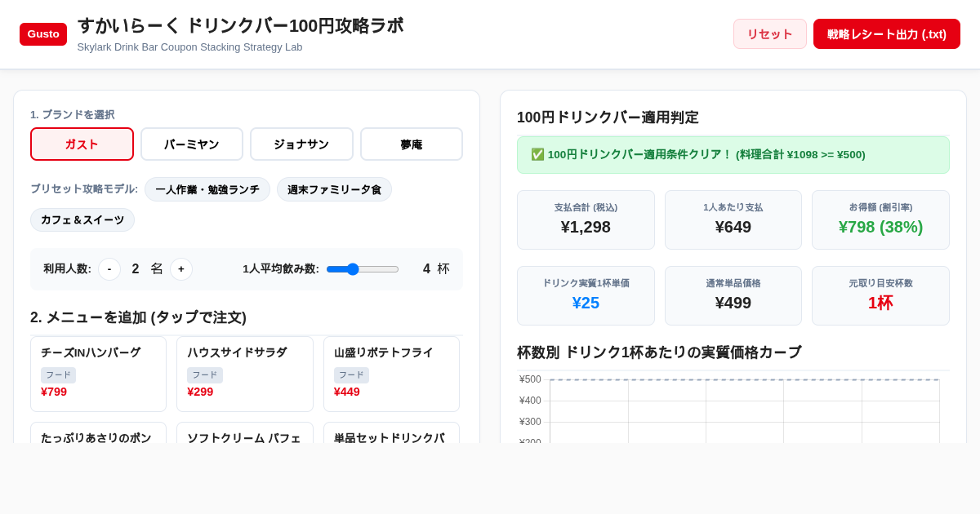Add ハウスサイドサラダ to the order
Image resolution: width=980 pixels, height=514 pixels.
[245, 374]
